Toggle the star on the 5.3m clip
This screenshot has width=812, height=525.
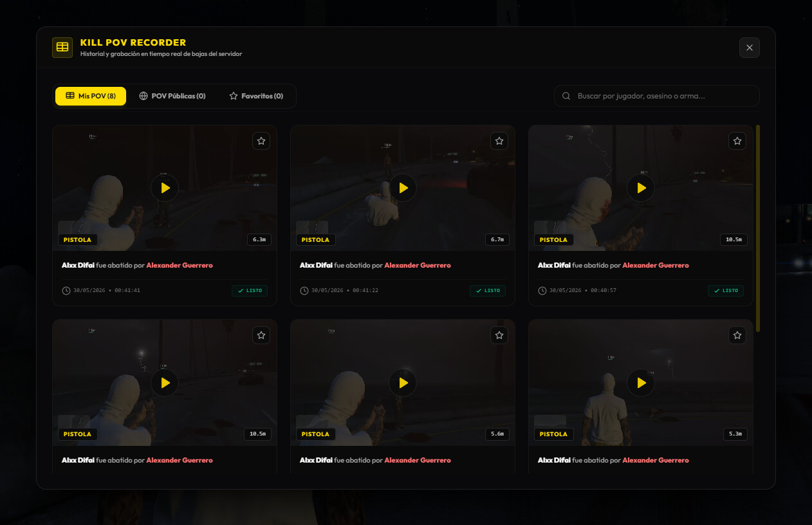click(737, 335)
